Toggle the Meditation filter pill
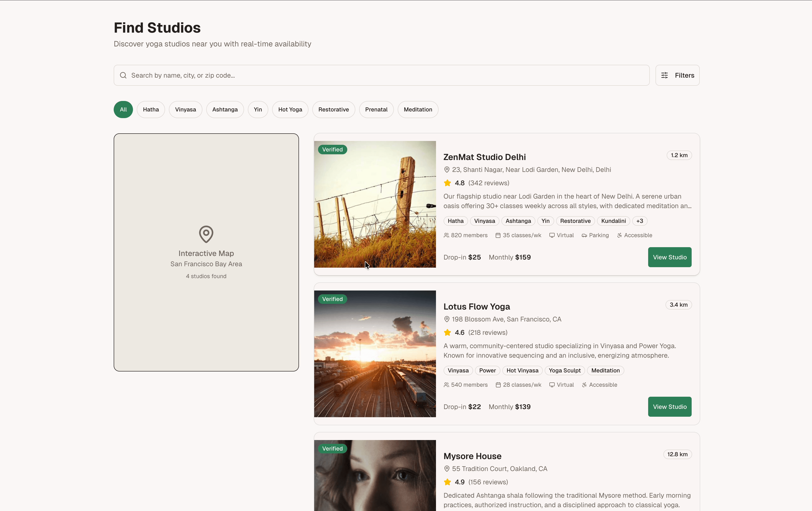812x511 pixels. (418, 109)
